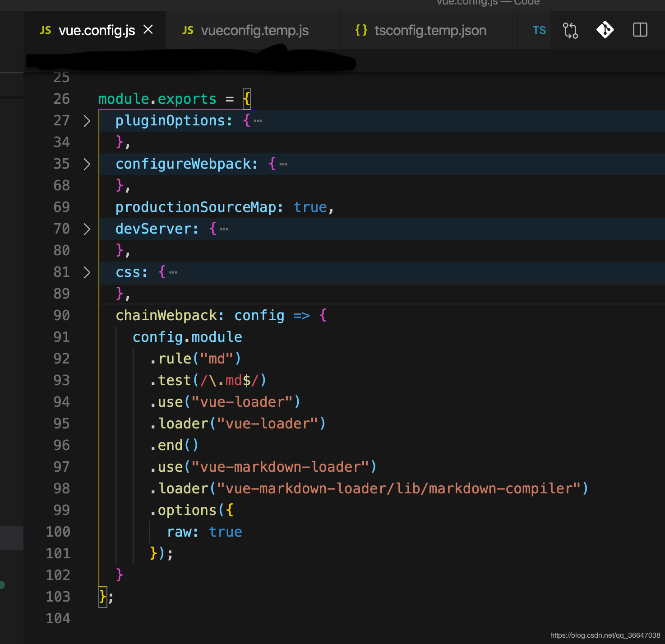665x644 pixels.
Task: Click .loader("vue-loader") on line 95
Action: [x=238, y=423]
